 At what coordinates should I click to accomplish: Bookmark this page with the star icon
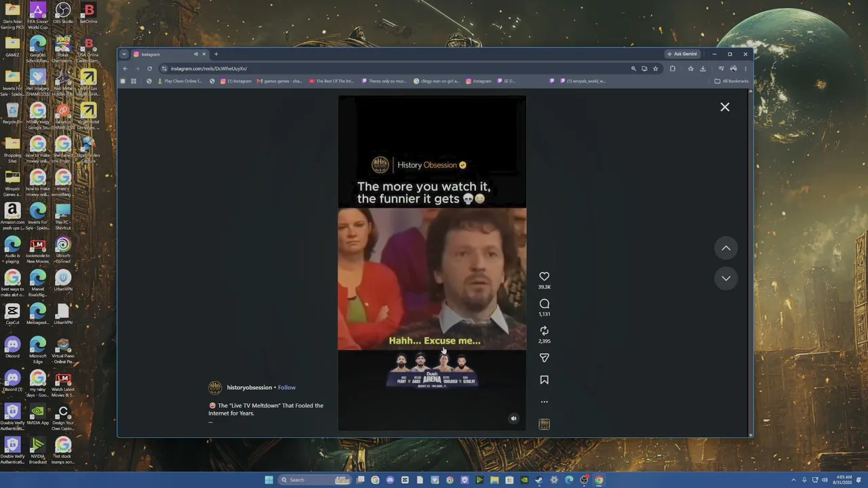click(x=655, y=68)
